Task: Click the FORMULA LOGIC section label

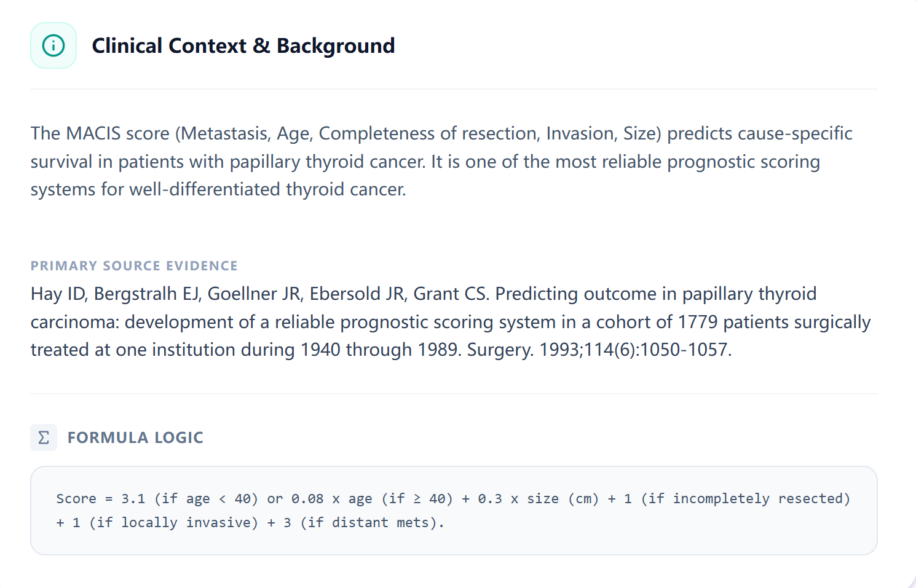Action: pos(135,437)
